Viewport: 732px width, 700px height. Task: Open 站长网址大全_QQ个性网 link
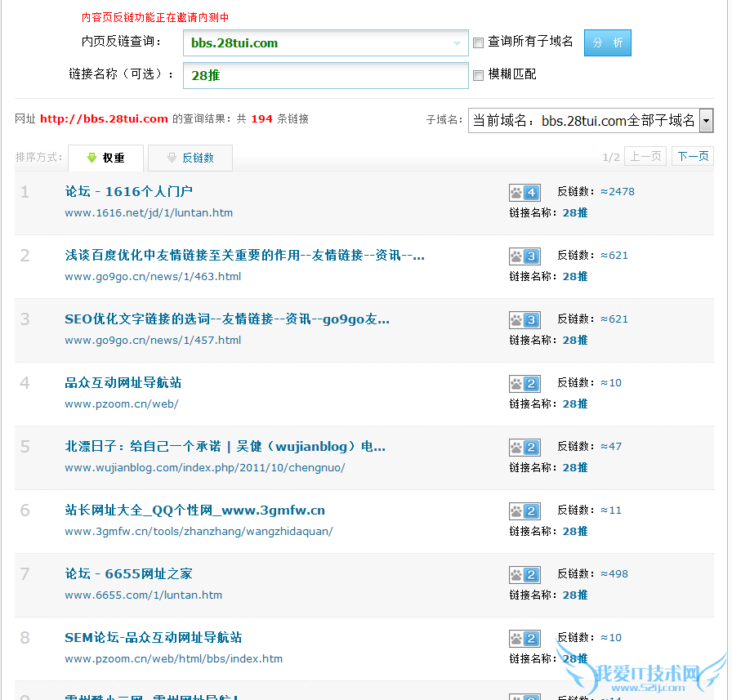pos(194,510)
